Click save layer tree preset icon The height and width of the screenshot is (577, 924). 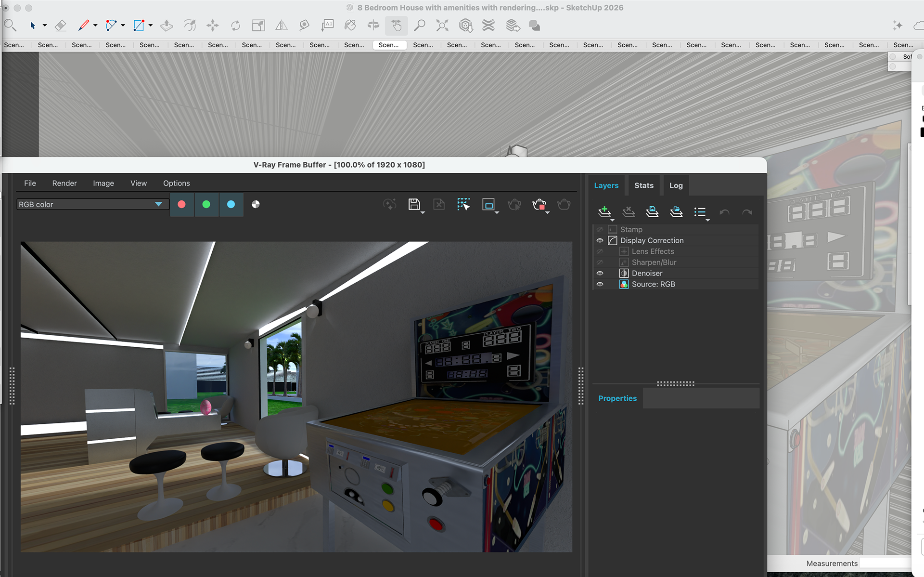[652, 211]
